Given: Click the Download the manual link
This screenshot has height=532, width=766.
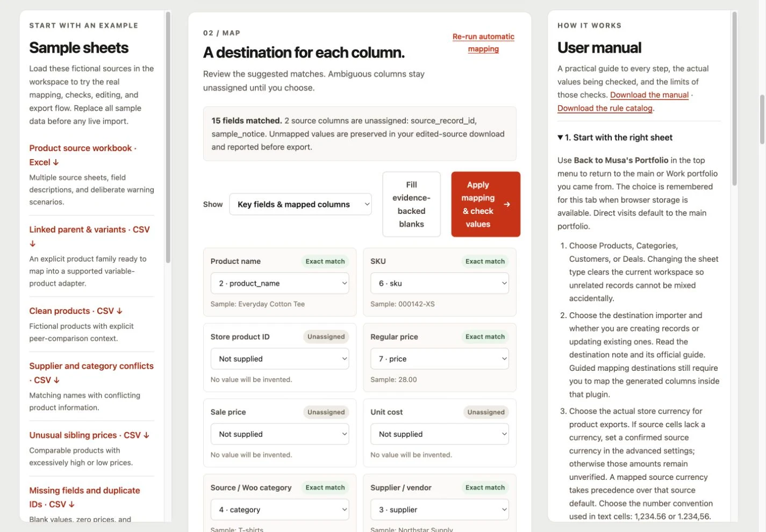Looking at the screenshot, I should click(649, 95).
